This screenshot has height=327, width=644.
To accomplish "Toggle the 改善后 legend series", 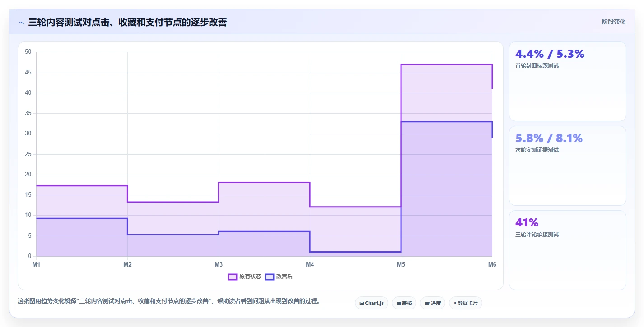I will pyautogui.click(x=279, y=276).
